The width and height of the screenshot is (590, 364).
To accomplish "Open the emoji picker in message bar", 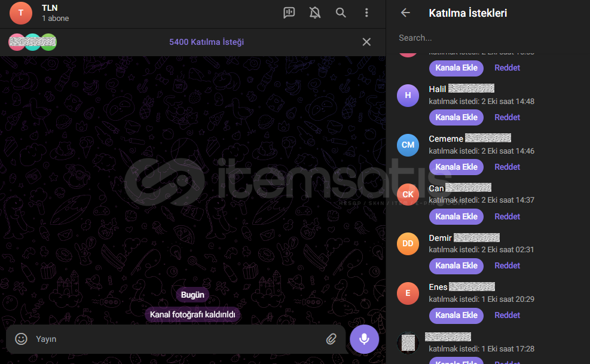I will 22,339.
